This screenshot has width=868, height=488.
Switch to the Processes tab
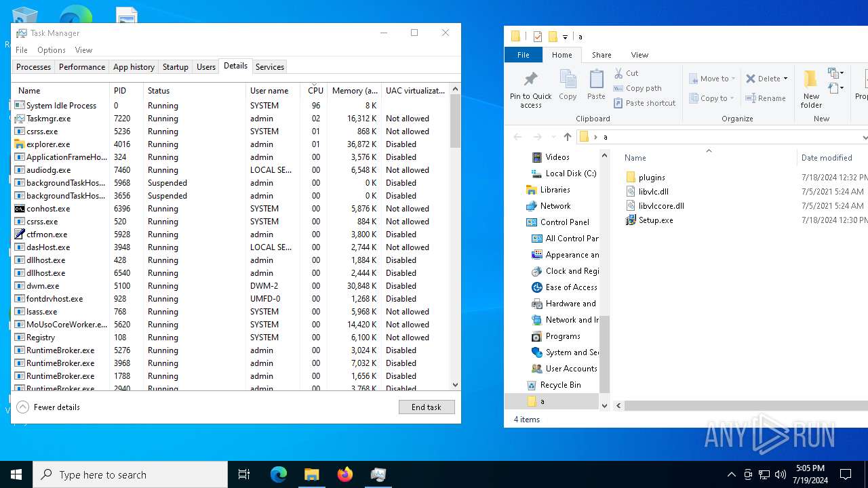[x=33, y=67]
